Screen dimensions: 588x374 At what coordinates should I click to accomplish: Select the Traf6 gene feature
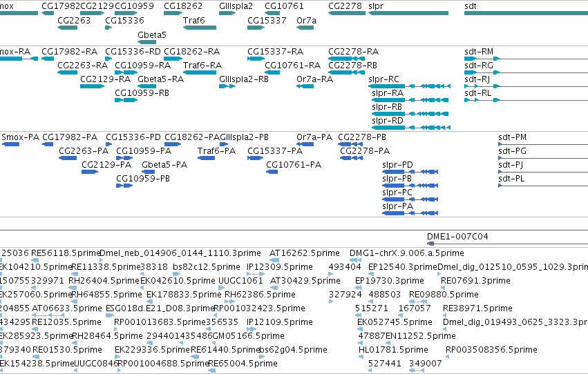(x=200, y=28)
